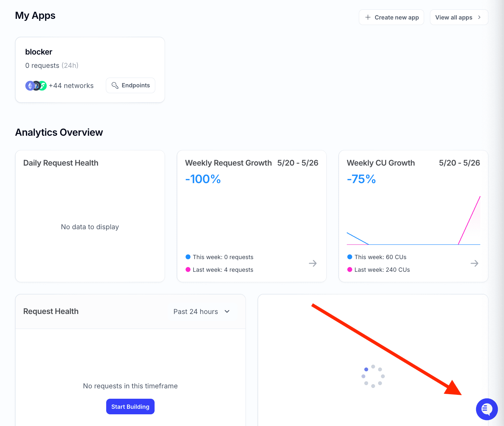504x426 pixels.
Task: Open the chat support bubble in the corner
Action: point(487,409)
